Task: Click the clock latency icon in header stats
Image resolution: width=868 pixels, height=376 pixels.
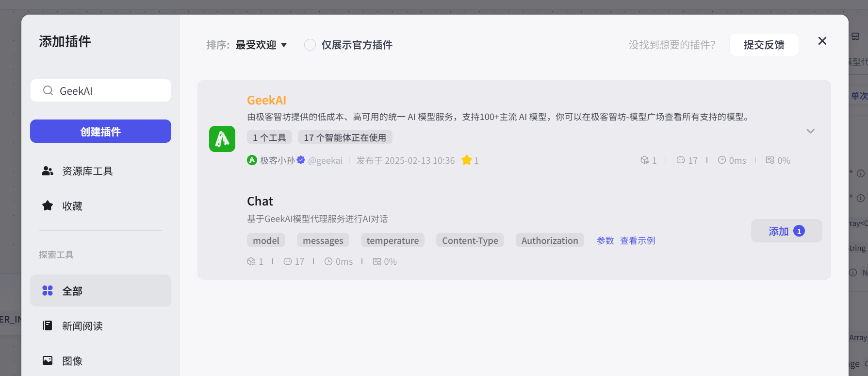Action: pyautogui.click(x=722, y=160)
